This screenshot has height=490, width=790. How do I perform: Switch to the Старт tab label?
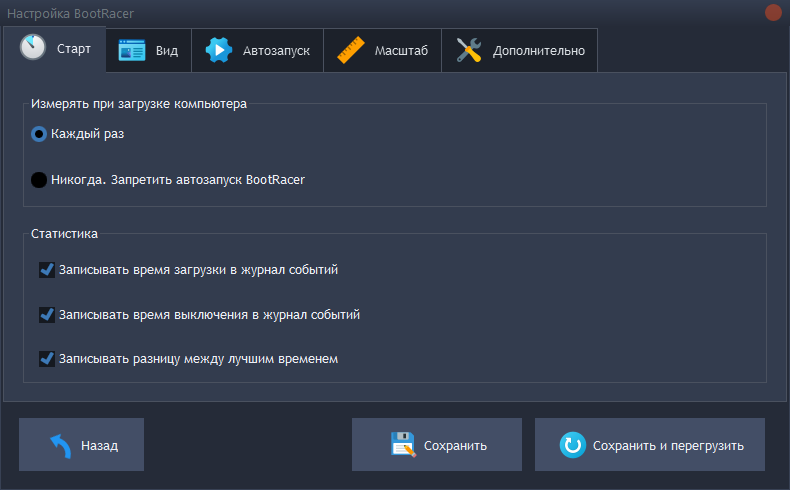tap(74, 49)
